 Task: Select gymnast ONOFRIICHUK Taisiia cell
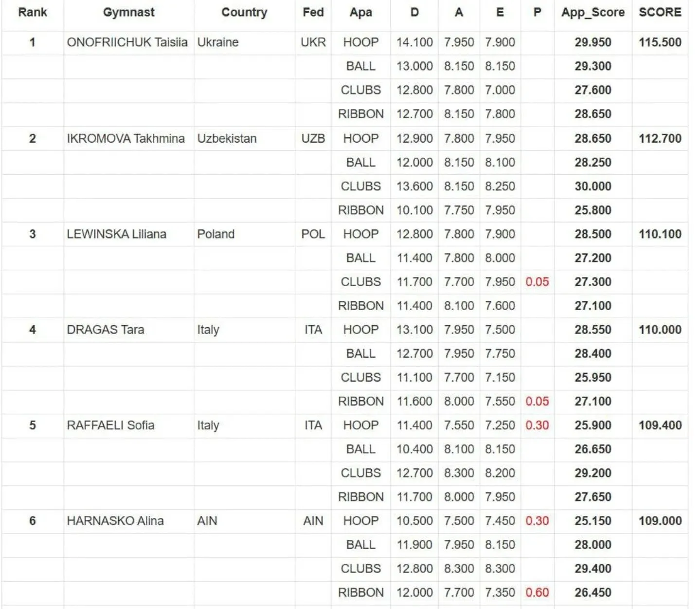pyautogui.click(x=127, y=42)
